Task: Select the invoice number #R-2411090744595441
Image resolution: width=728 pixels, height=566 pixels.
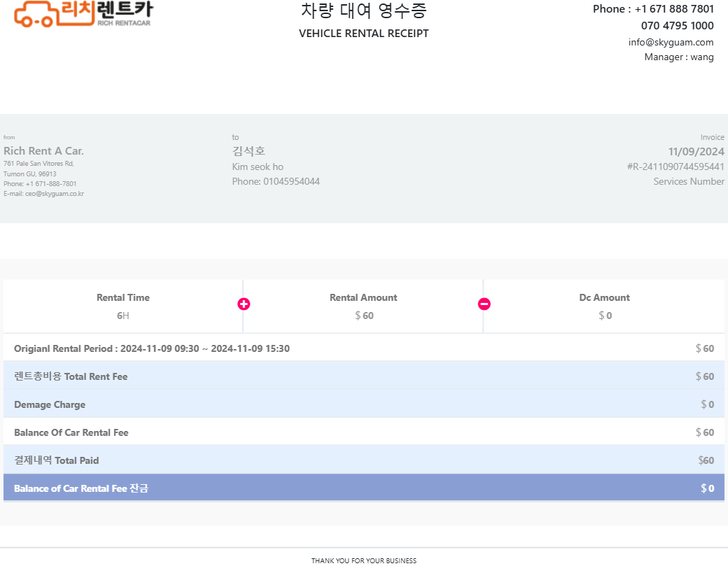Action: coord(675,167)
